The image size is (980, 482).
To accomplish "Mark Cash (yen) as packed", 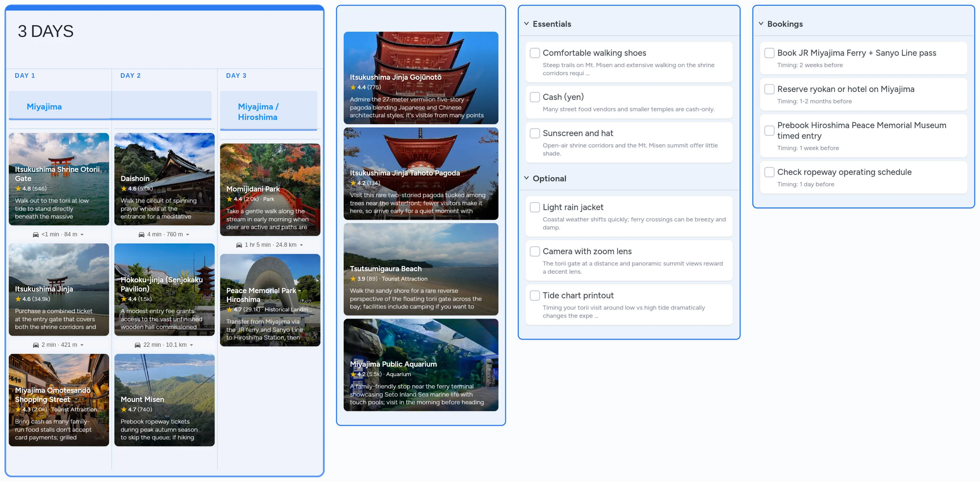I will tap(535, 97).
